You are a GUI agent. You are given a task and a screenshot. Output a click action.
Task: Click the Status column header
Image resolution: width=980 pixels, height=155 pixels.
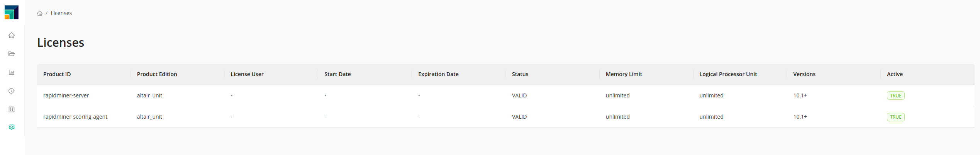(x=520, y=74)
